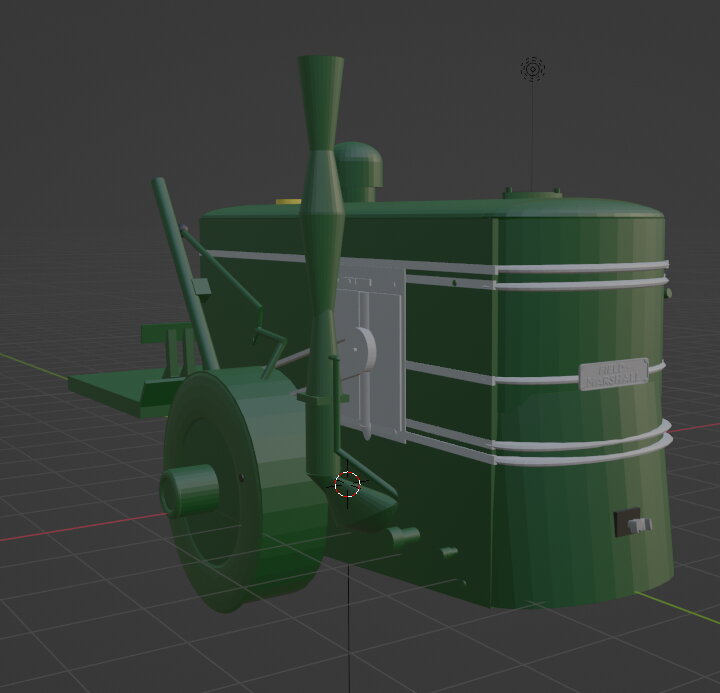
Task: Select the flywheel center hub cylinder
Action: click(x=189, y=490)
